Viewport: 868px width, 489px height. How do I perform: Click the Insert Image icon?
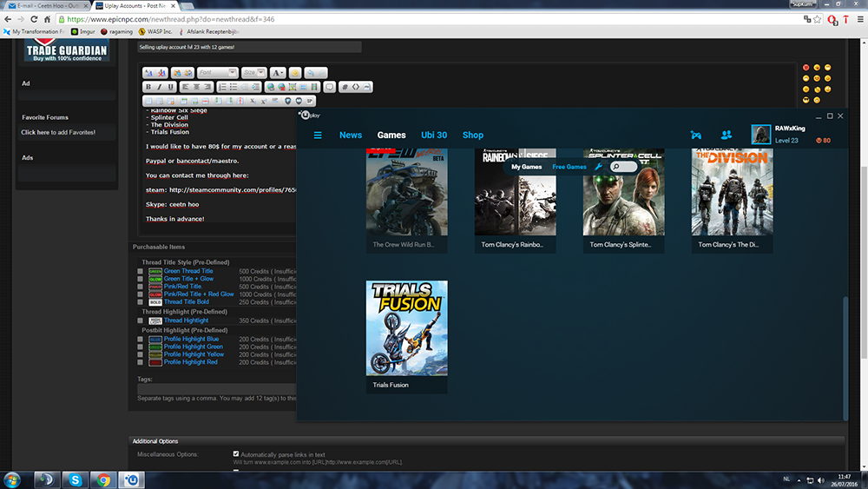click(x=293, y=87)
